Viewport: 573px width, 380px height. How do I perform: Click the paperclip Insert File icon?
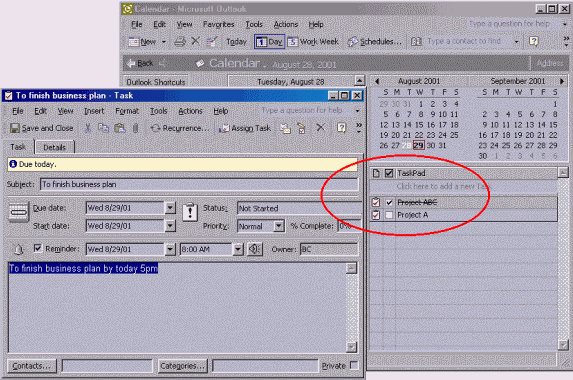tap(136, 128)
